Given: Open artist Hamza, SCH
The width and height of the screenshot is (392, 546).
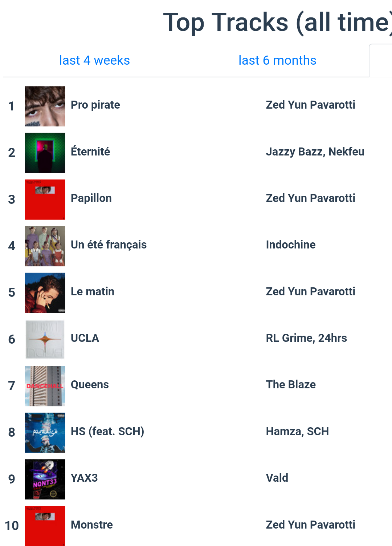Looking at the screenshot, I should pyautogui.click(x=297, y=432).
